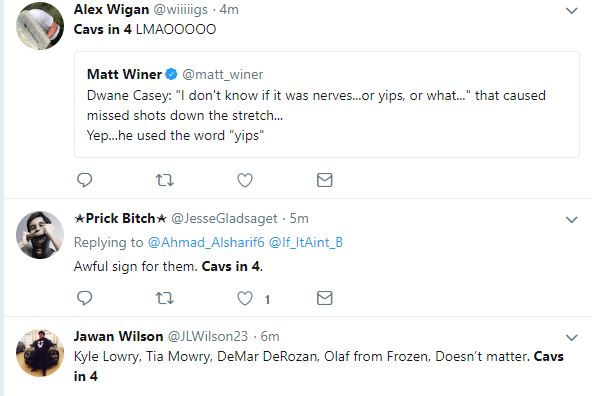Open Alex Wigan's profile picture
This screenshot has height=396, width=592.
click(x=40, y=26)
